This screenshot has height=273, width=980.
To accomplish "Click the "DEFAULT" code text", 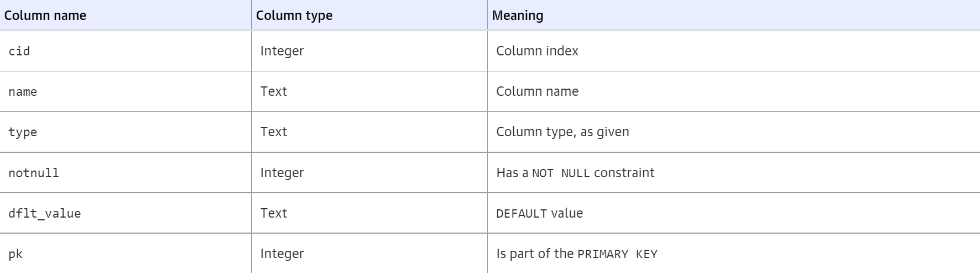I will point(522,214).
